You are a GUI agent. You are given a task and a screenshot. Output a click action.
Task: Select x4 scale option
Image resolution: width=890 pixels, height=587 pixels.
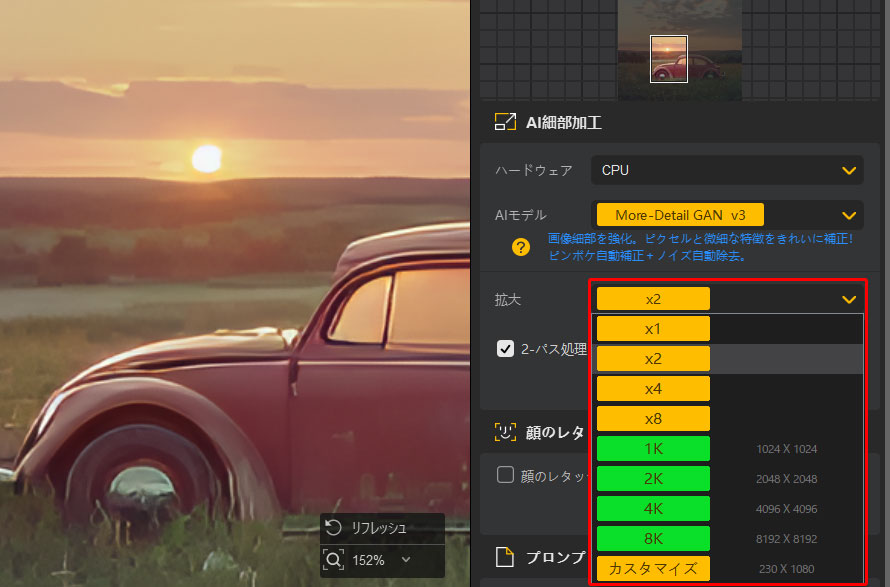[x=653, y=389]
